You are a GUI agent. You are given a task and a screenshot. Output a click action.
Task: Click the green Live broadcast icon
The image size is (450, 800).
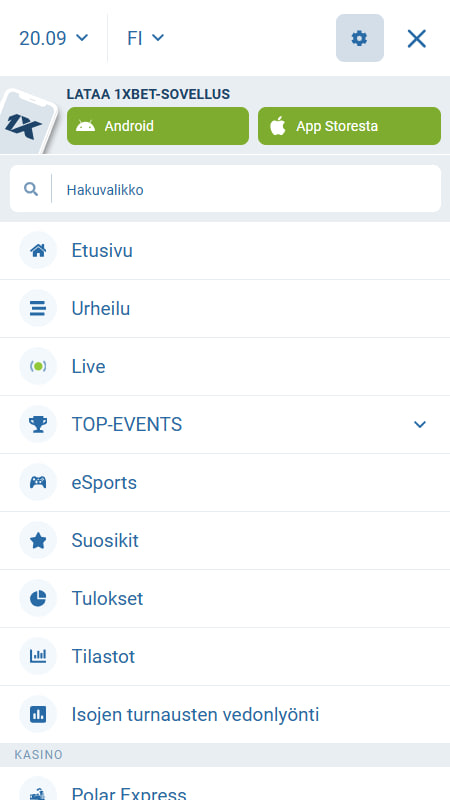[x=38, y=366]
